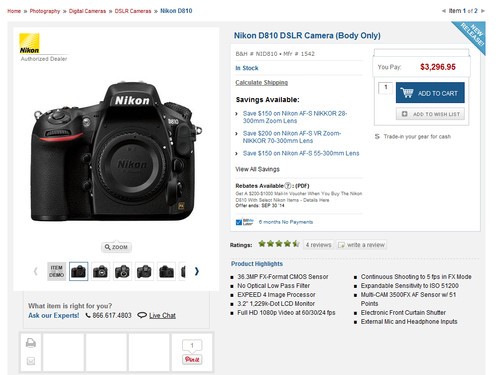Open Calculate Shipping link
The height and width of the screenshot is (375, 500).
coord(262,83)
